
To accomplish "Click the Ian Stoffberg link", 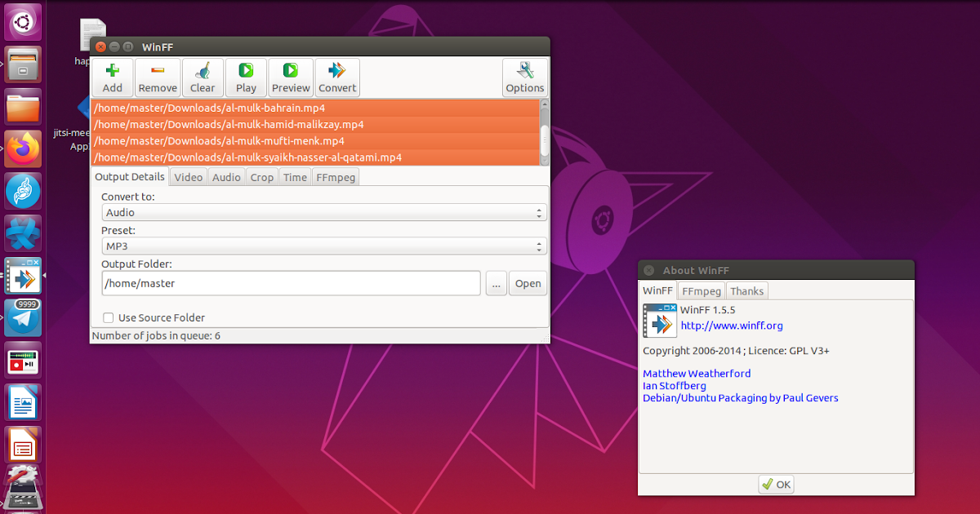I will (675, 385).
